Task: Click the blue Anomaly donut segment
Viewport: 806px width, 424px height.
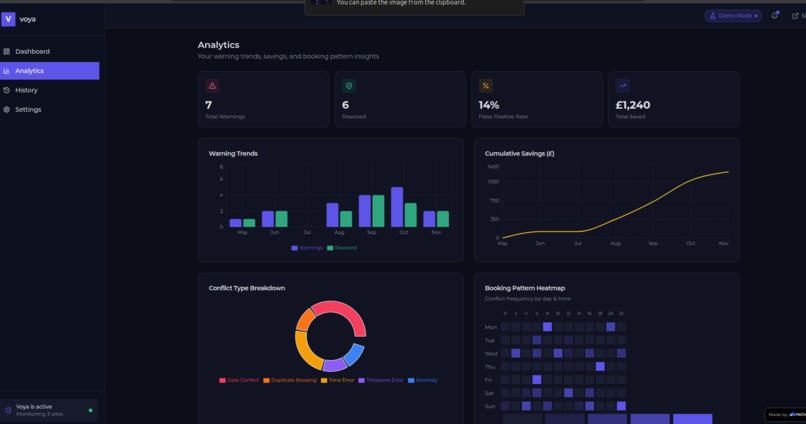Action: click(x=354, y=354)
